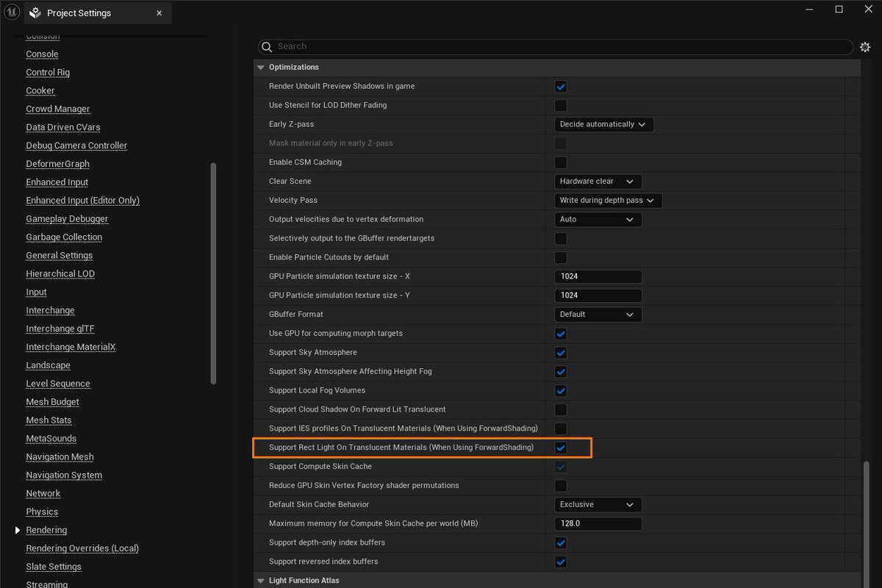Screen dimensions: 882x588
Task: Select Enhanced Input (Editor Only)
Action: pyautogui.click(x=82, y=201)
